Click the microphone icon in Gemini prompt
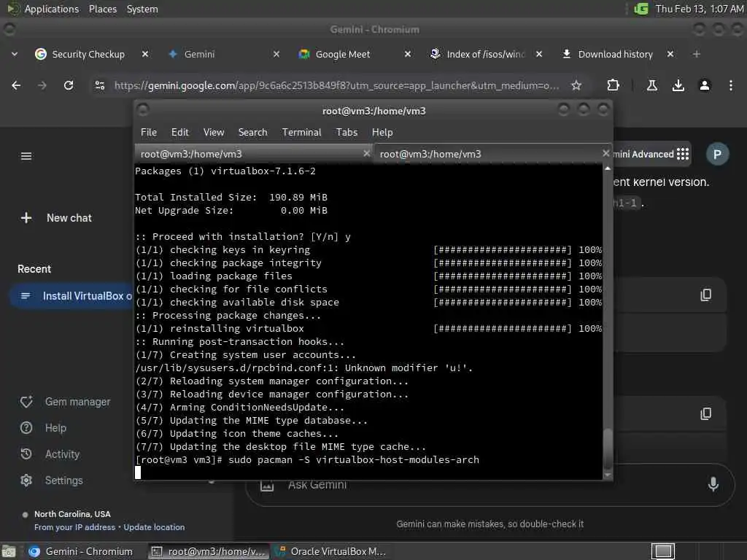This screenshot has height=560, width=747. coord(713,484)
